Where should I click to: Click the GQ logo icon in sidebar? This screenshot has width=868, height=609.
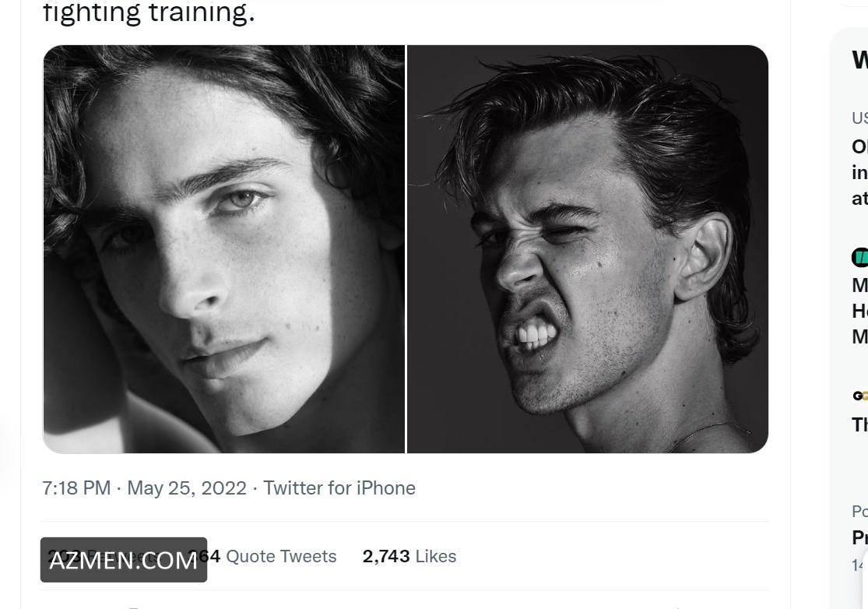coord(860,396)
